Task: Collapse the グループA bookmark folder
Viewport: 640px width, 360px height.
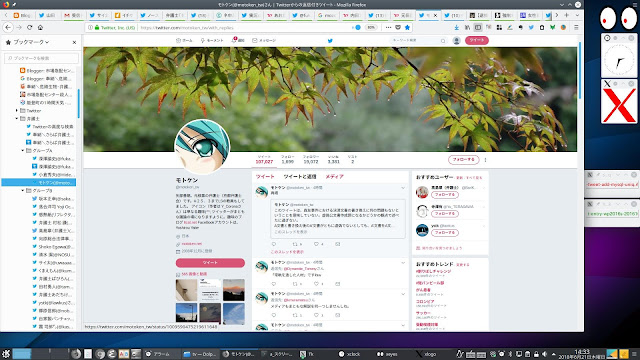Action: pos(23,151)
